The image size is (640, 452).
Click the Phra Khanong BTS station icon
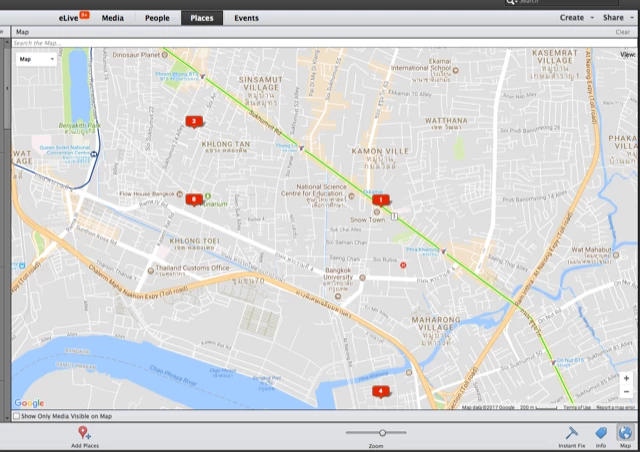(x=444, y=251)
